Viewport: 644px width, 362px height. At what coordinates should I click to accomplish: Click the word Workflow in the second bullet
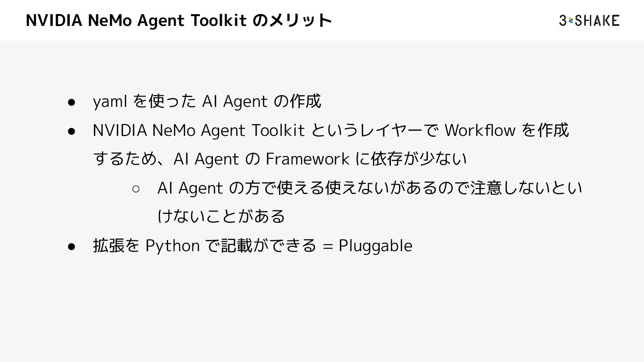480,130
